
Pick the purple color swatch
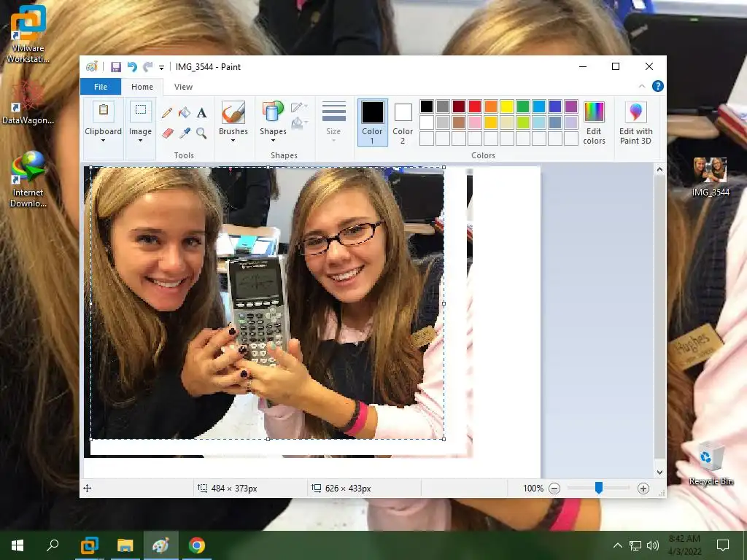click(571, 106)
